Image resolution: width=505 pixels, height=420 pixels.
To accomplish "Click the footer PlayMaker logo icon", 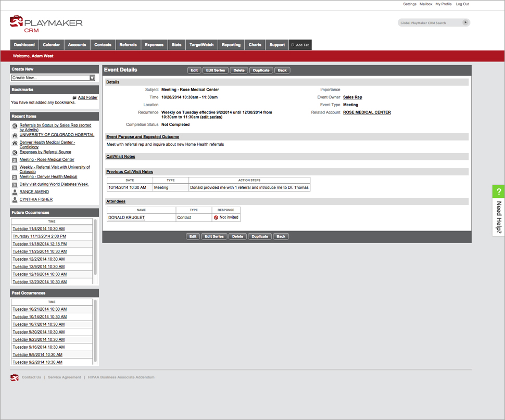I will 15,377.
